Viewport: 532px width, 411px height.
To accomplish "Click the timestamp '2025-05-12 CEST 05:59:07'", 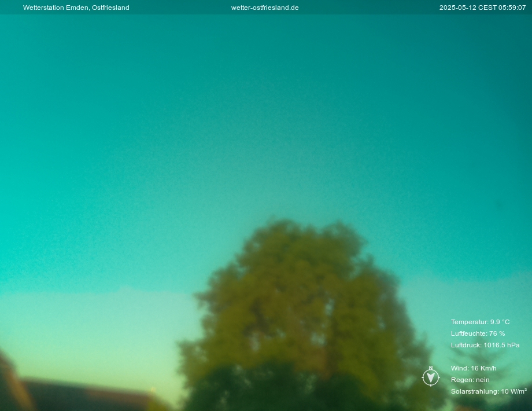I will pyautogui.click(x=482, y=8).
